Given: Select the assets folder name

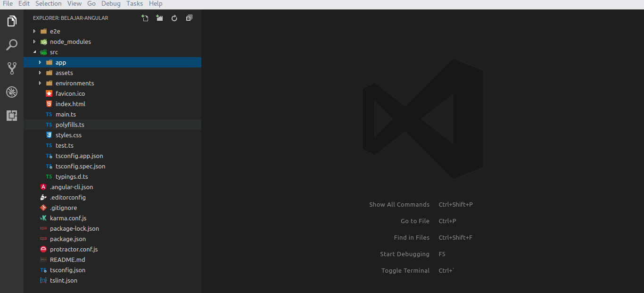Looking at the screenshot, I should click(x=64, y=73).
